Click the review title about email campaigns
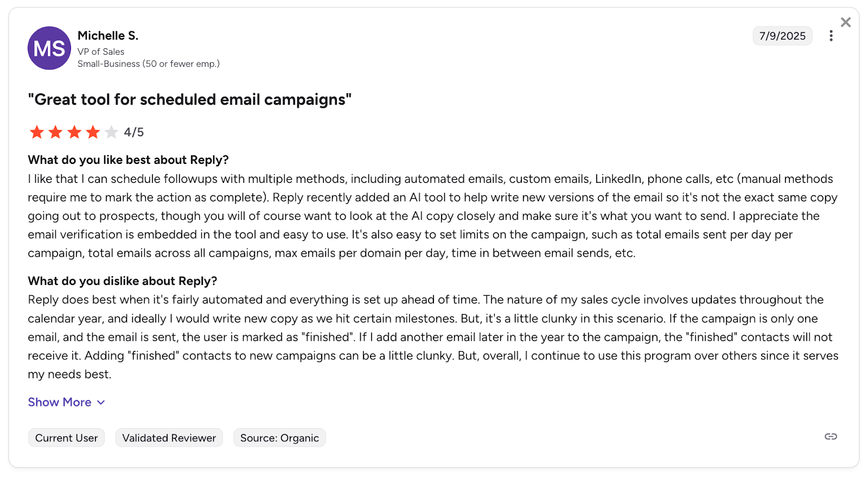 tap(190, 100)
